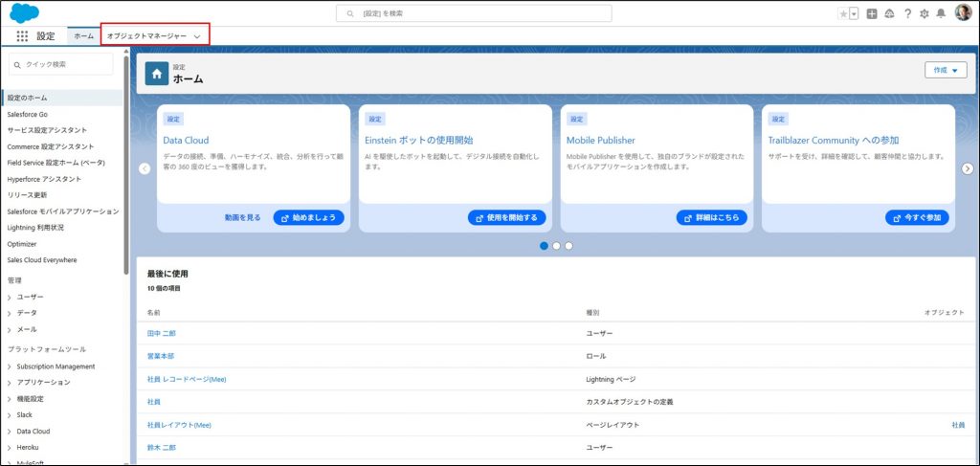Switch to the ホーム tab
The image size is (980, 466).
[x=84, y=35]
